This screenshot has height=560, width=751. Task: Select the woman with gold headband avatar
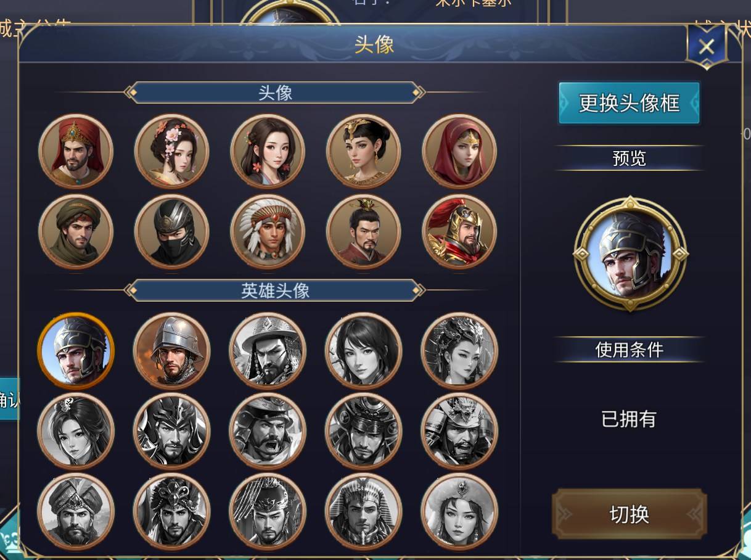(x=364, y=151)
